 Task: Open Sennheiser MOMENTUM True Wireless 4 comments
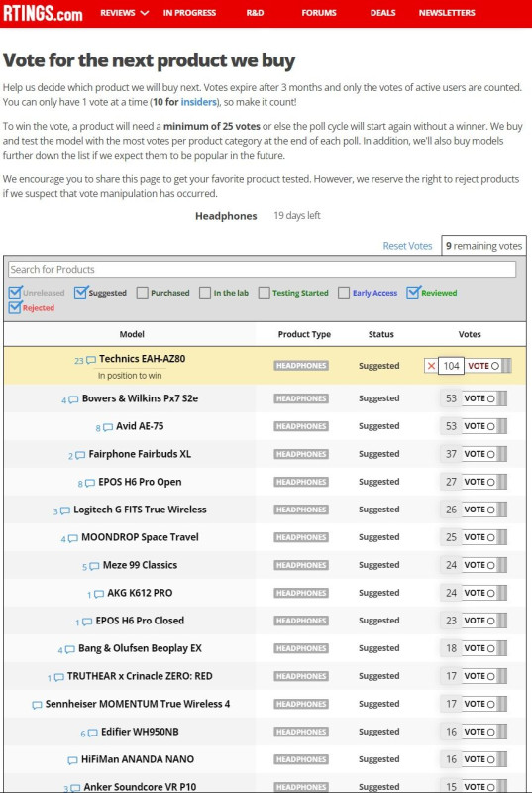(37, 705)
